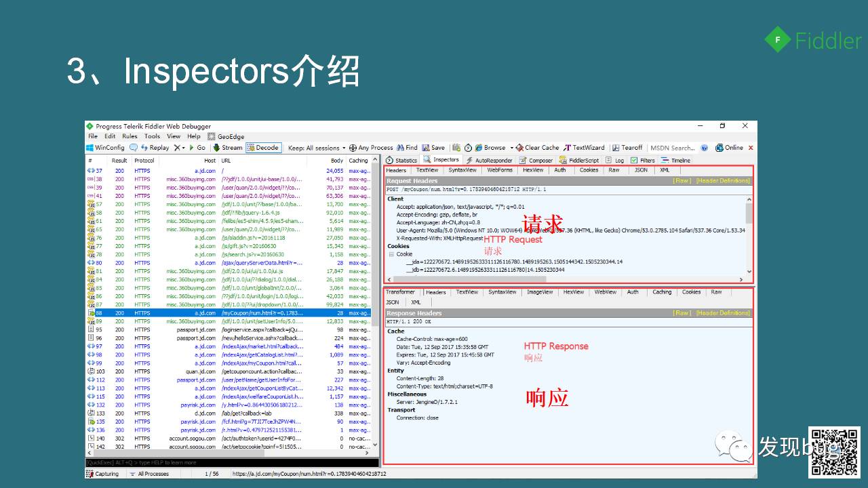Open the Log tab
Image resolution: width=868 pixels, height=488 pixels.
pyautogui.click(x=615, y=161)
